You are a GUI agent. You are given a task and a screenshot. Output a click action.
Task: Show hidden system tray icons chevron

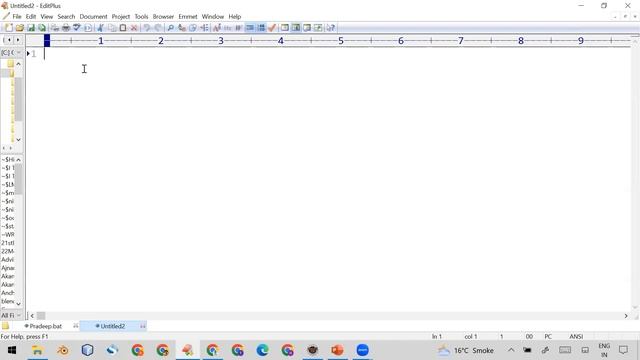(511, 350)
